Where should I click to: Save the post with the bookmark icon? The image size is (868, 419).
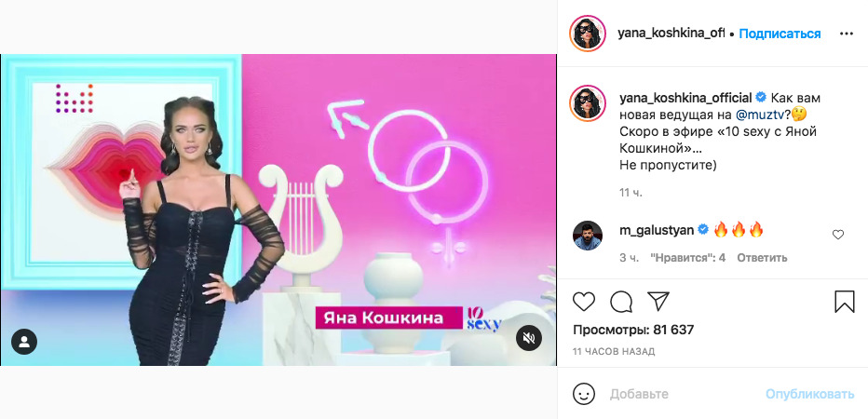844,302
